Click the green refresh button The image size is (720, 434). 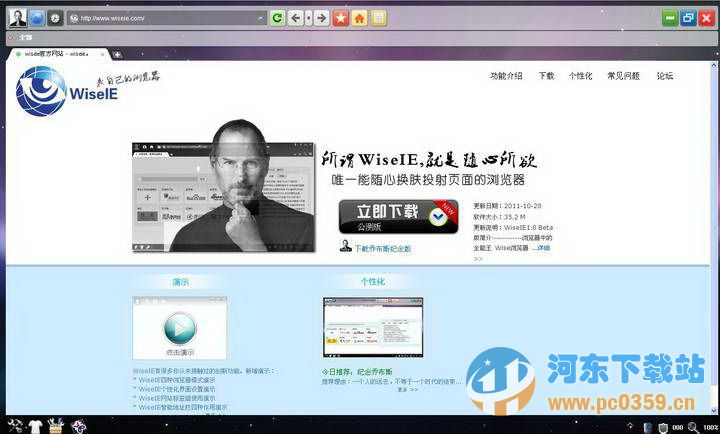277,18
